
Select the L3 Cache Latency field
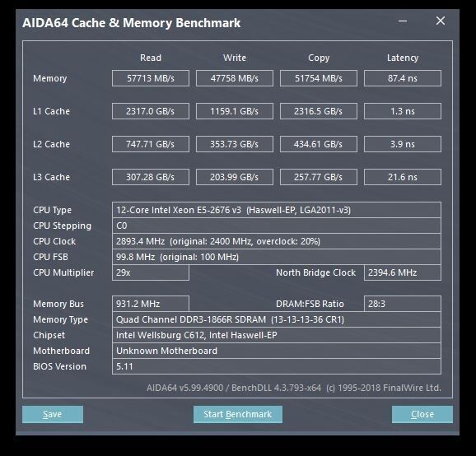pyautogui.click(x=403, y=177)
